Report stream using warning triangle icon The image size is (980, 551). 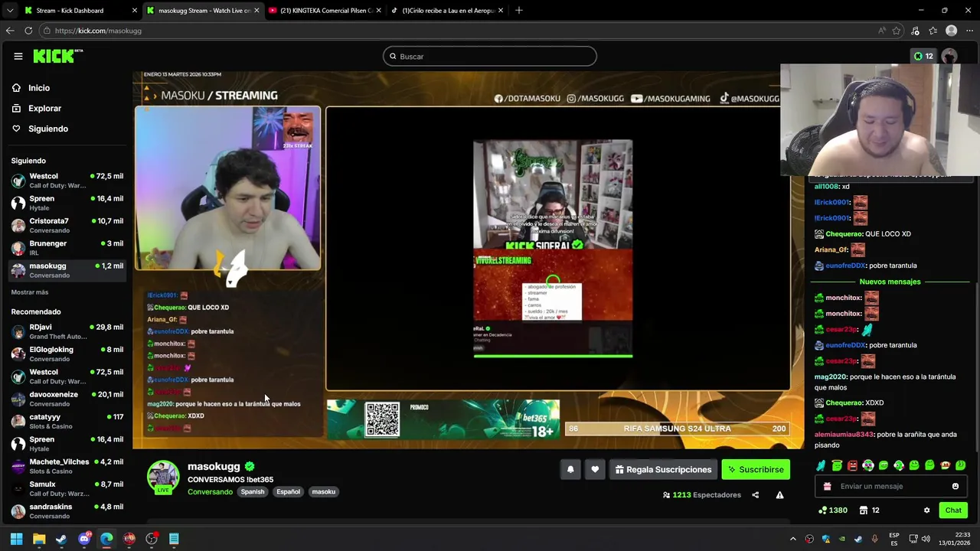coord(779,495)
